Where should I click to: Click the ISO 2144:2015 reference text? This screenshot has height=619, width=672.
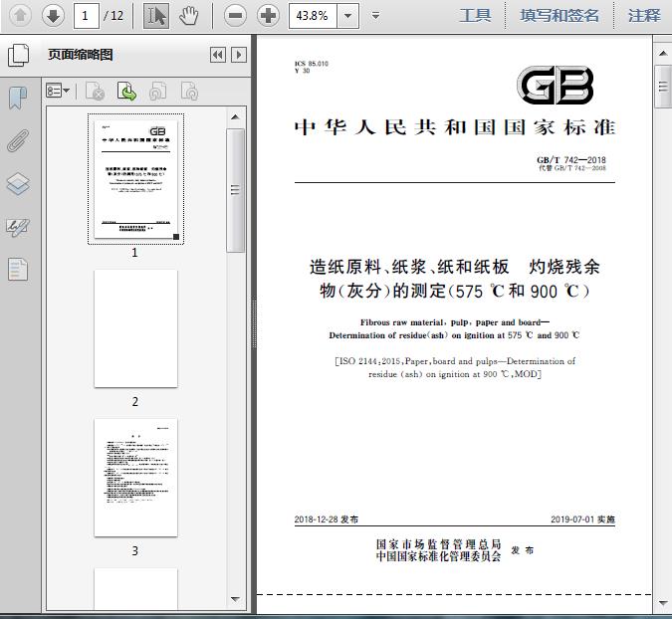pos(455,367)
